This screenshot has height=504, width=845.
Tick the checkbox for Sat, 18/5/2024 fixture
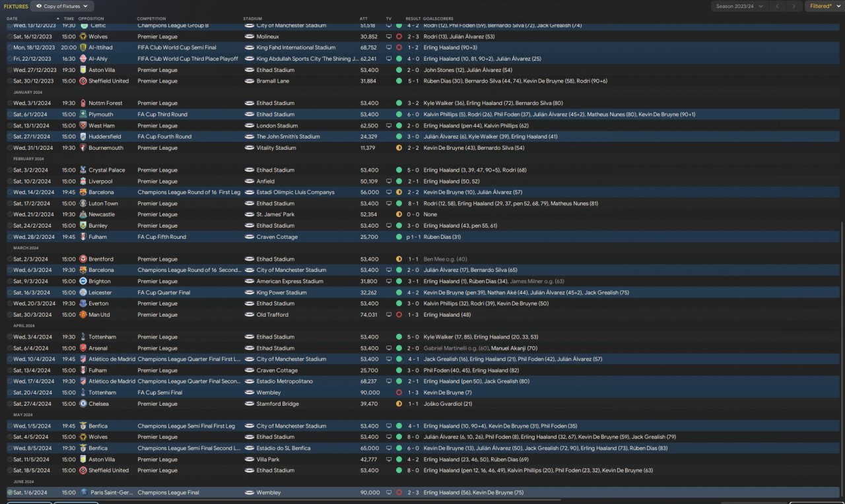[x=10, y=470]
